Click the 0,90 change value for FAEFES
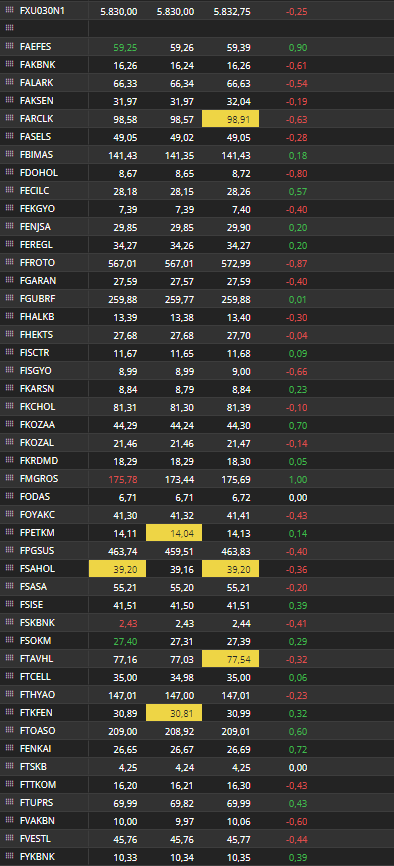Viewport: 394px width, 866px height. pyautogui.click(x=298, y=47)
